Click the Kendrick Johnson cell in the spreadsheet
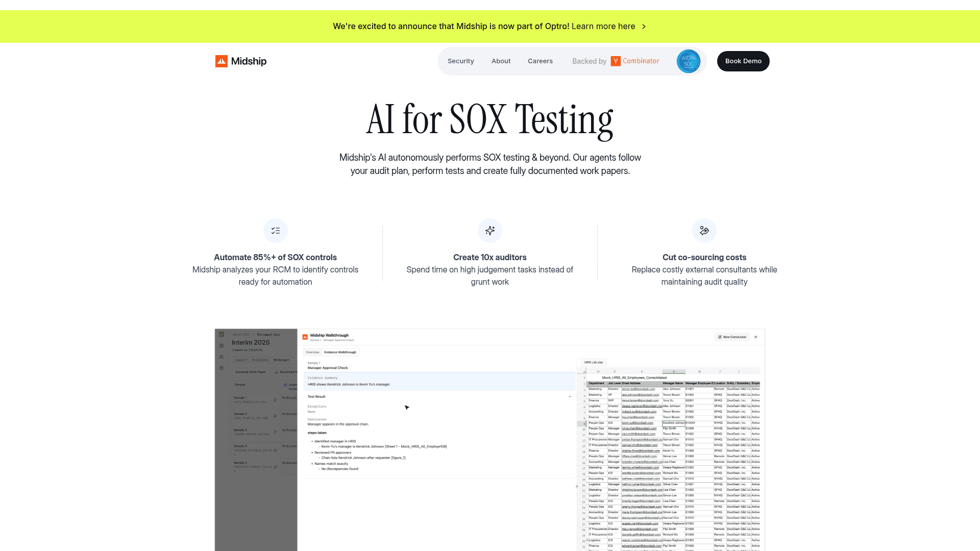This screenshot has height=551, width=980. coord(674,423)
